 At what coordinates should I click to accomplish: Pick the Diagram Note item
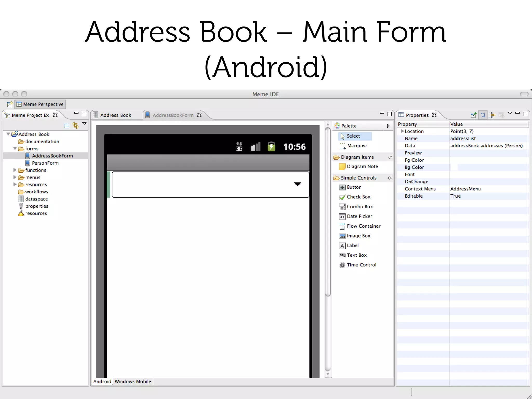358,166
